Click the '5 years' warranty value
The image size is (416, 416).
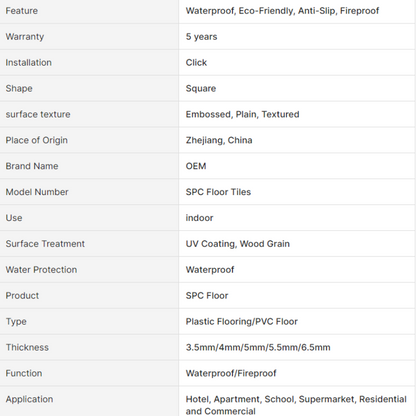coord(201,37)
